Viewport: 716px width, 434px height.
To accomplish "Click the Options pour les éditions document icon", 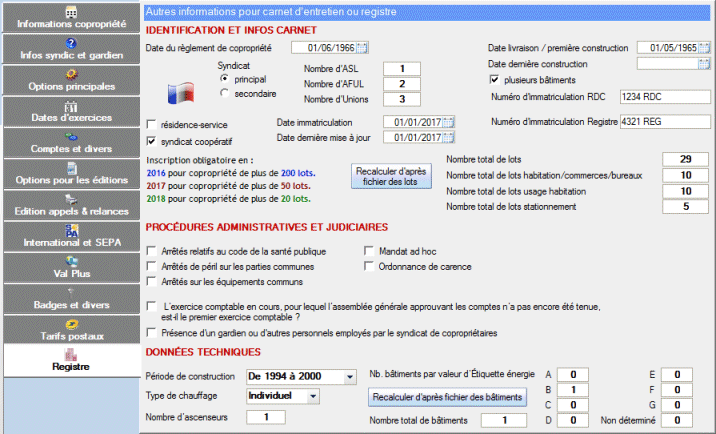I will pyautogui.click(x=72, y=168).
